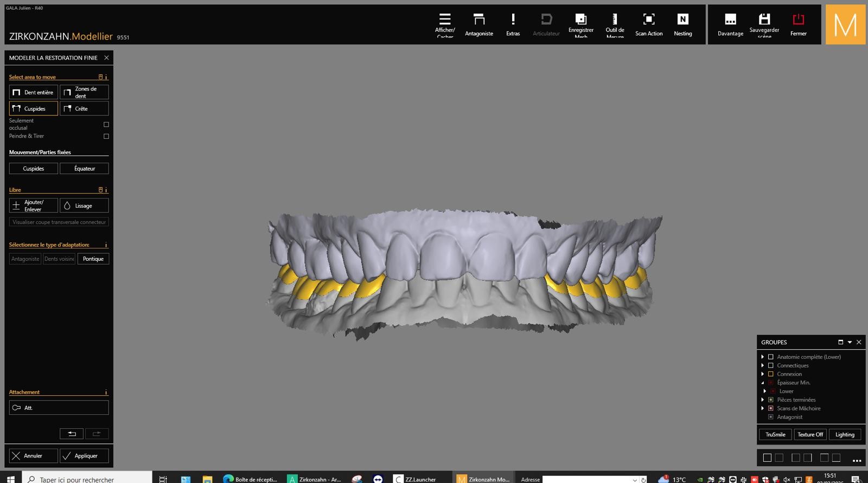Select the Pontique adaptation type
This screenshot has height=483, width=868.
pyautogui.click(x=93, y=259)
